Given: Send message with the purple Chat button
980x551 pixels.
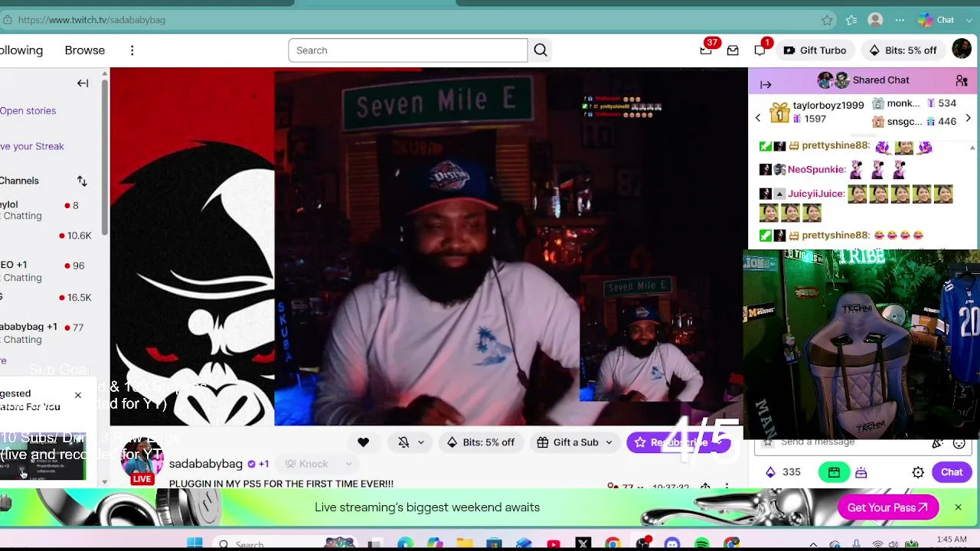Looking at the screenshot, I should 952,472.
